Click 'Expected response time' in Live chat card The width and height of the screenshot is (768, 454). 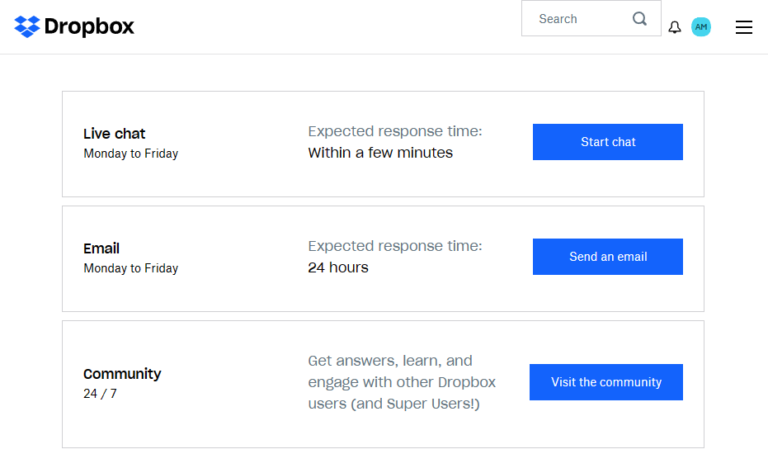click(x=394, y=131)
